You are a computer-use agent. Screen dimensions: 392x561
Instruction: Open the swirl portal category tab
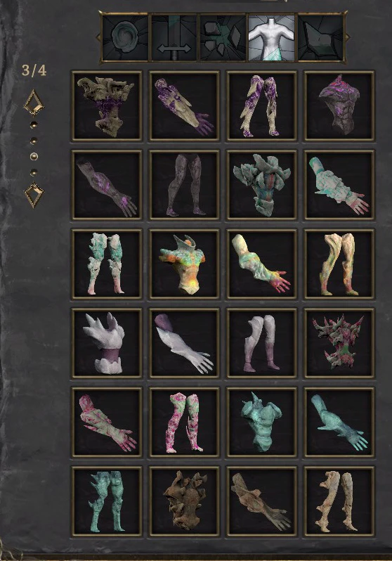pyautogui.click(x=125, y=37)
